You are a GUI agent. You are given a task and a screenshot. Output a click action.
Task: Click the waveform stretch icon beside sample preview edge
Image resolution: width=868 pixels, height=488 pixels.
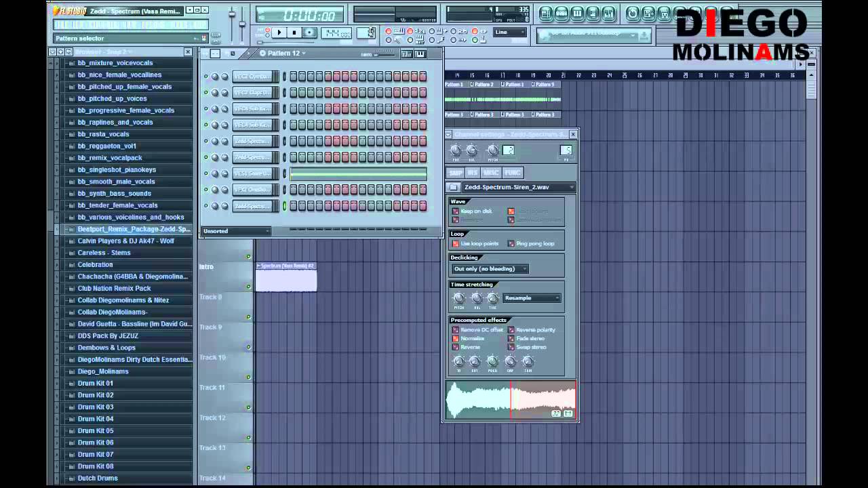point(568,413)
